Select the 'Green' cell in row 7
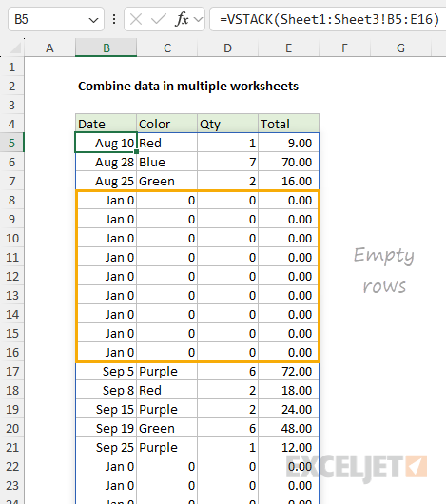This screenshot has width=446, height=504. pos(166,181)
